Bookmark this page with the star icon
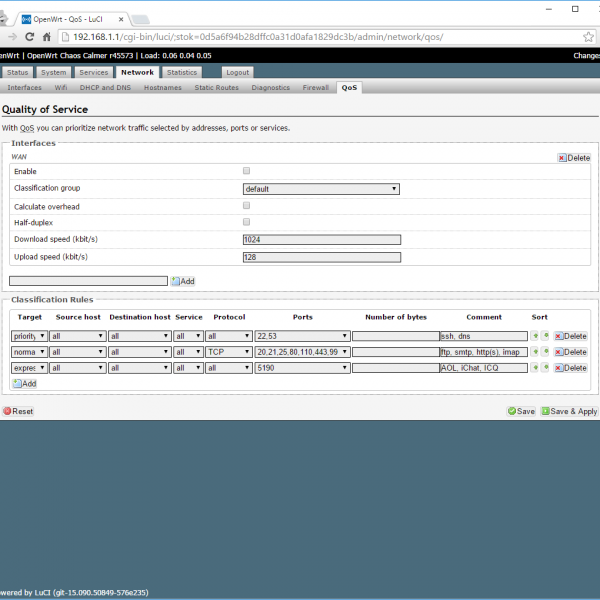Image resolution: width=600 pixels, height=600 pixels. (x=589, y=36)
